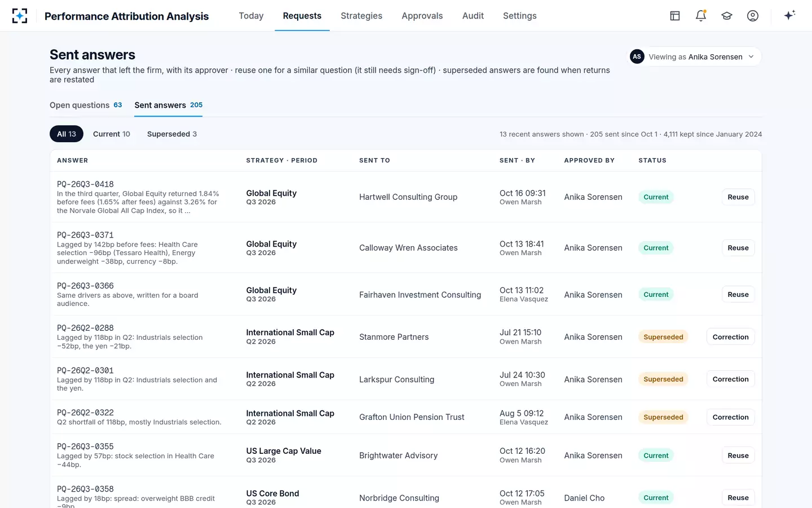The height and width of the screenshot is (508, 812).
Task: Click answer ID PQ-26Q2-0301
Action: click(85, 370)
